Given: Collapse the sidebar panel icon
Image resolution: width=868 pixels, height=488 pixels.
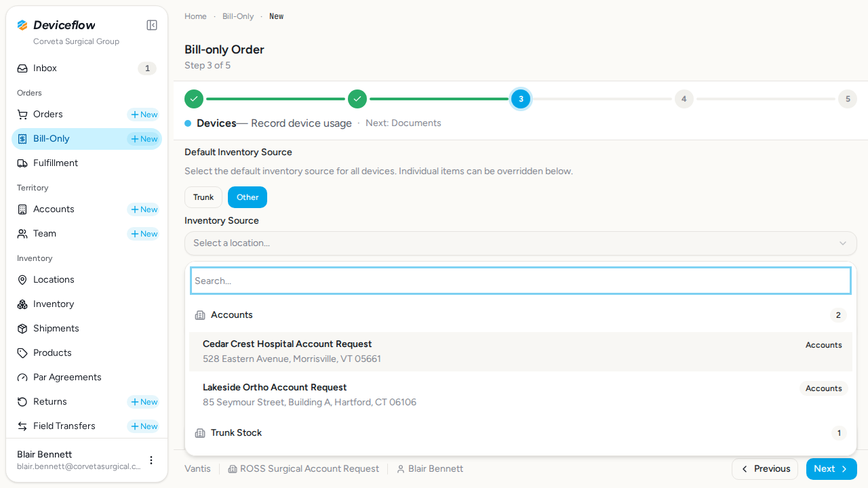Looking at the screenshot, I should pyautogui.click(x=152, y=25).
